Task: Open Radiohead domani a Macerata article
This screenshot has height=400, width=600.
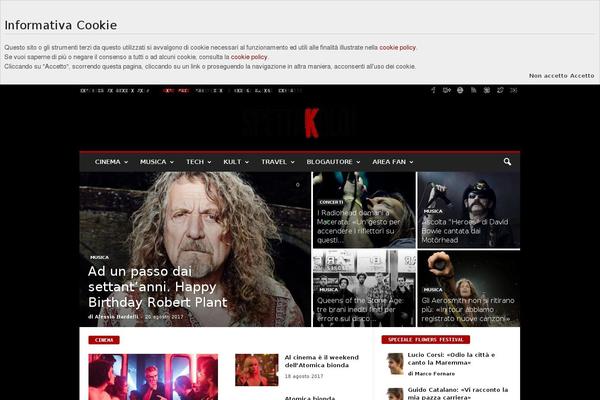Action: pyautogui.click(x=359, y=226)
